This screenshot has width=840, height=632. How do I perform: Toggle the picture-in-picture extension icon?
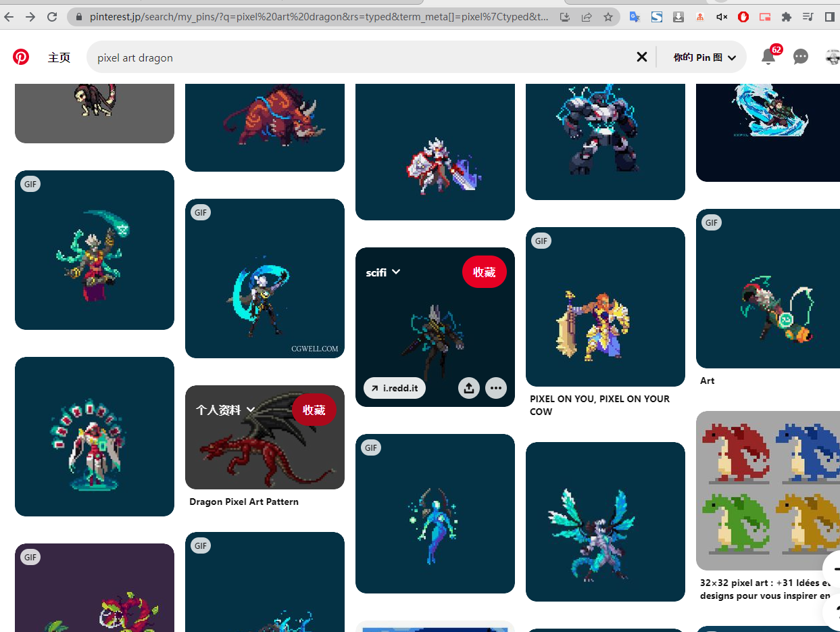pos(765,17)
